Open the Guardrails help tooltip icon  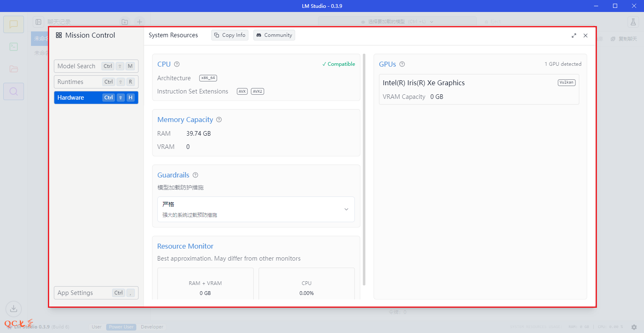click(x=195, y=175)
